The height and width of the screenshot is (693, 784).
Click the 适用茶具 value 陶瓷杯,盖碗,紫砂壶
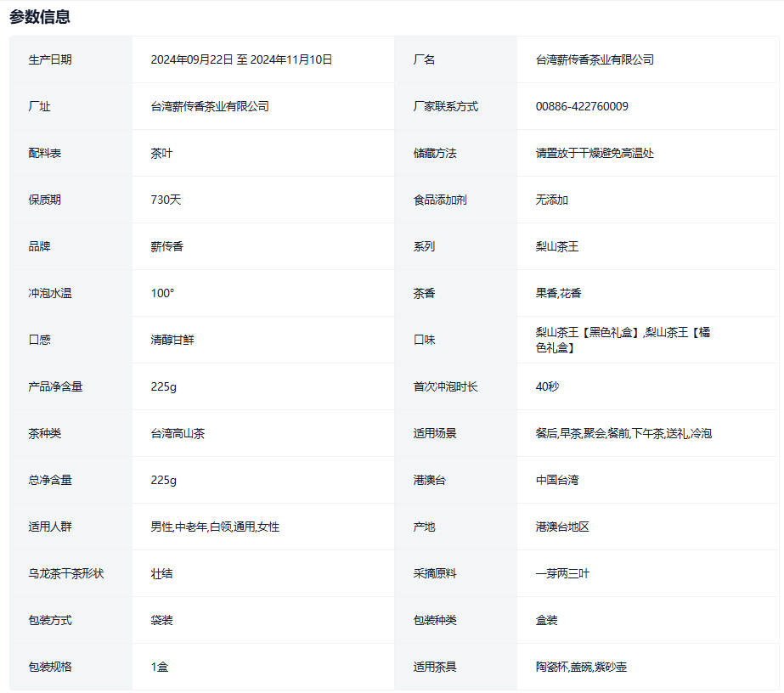tap(581, 667)
